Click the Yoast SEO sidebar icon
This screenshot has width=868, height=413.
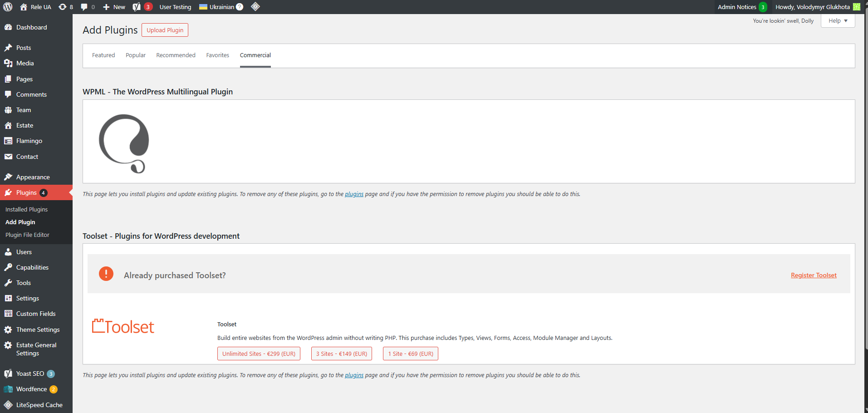coord(8,374)
